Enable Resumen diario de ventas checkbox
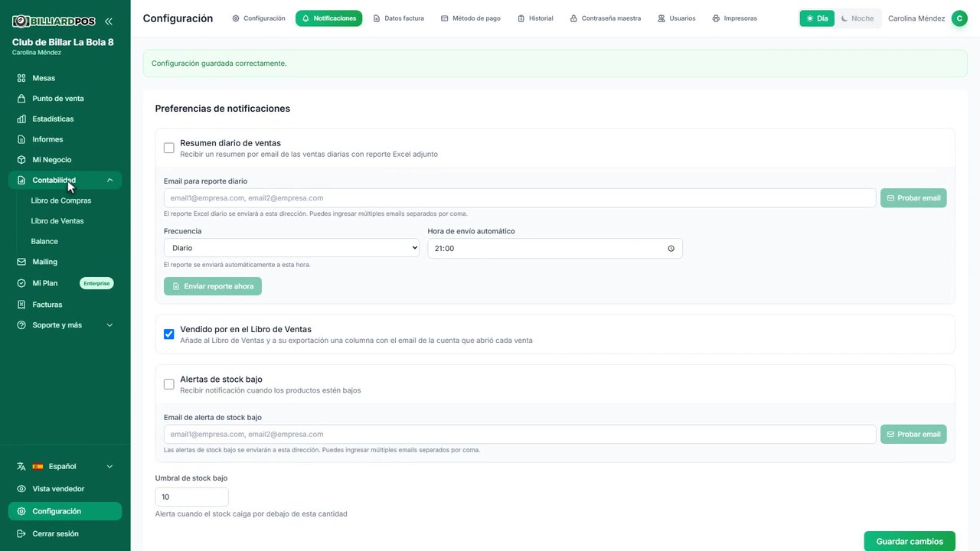The width and height of the screenshot is (980, 551). (169, 148)
